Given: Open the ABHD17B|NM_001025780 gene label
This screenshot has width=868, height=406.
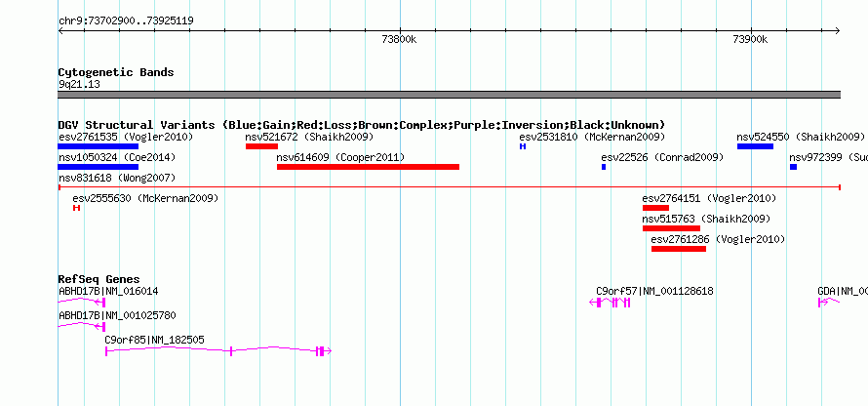Looking at the screenshot, I should point(117,315).
